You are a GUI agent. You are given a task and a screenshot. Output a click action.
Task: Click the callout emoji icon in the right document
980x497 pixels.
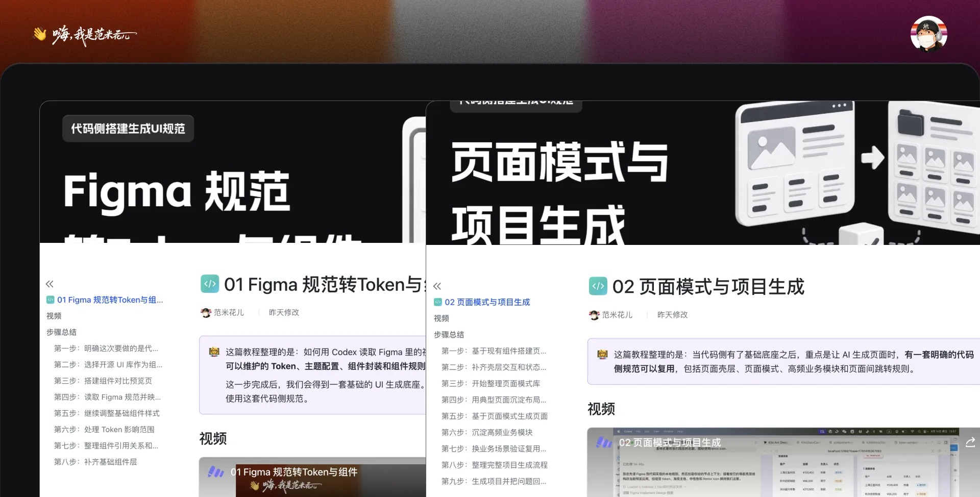603,354
